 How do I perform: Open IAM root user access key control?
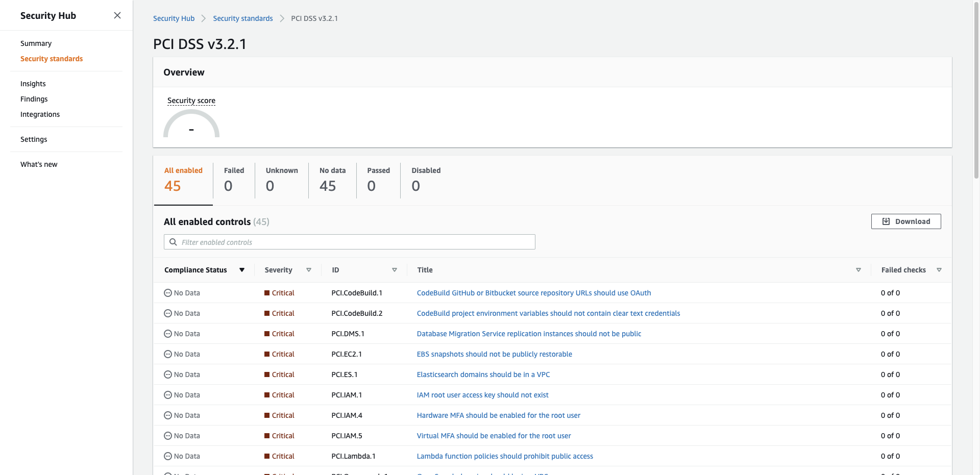tap(482, 395)
